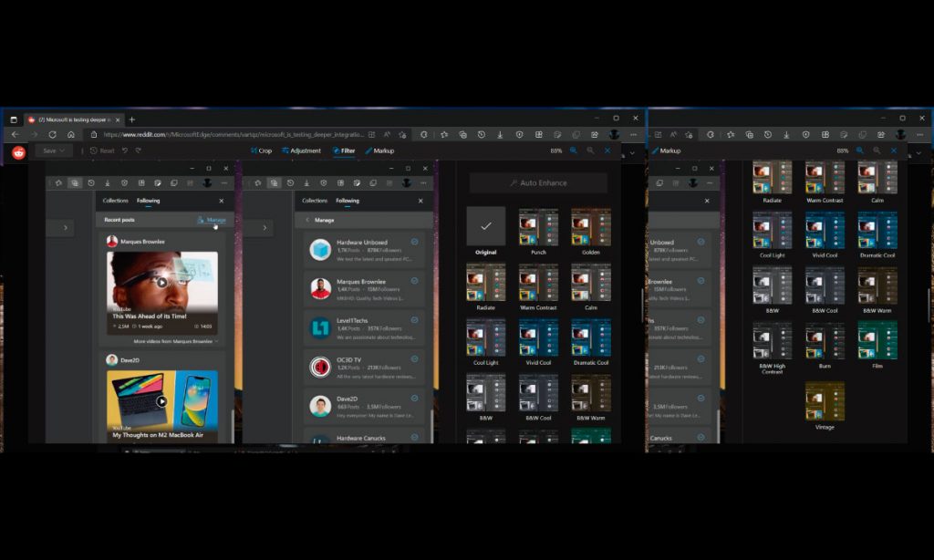Apply Radiate filter in left window
934x560 pixels.
tap(486, 283)
